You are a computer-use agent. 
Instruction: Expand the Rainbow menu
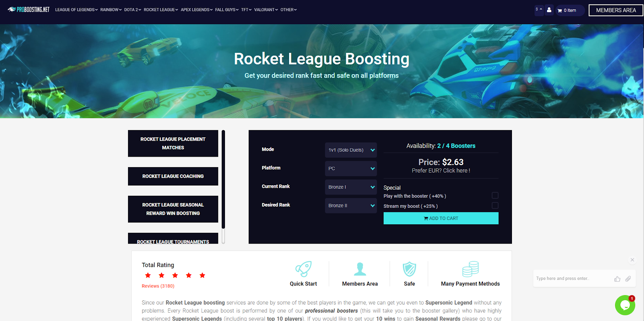111,10
